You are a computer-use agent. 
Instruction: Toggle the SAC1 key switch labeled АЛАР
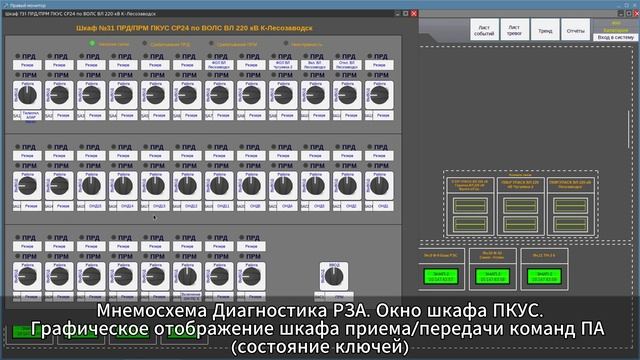pyautogui.click(x=27, y=95)
